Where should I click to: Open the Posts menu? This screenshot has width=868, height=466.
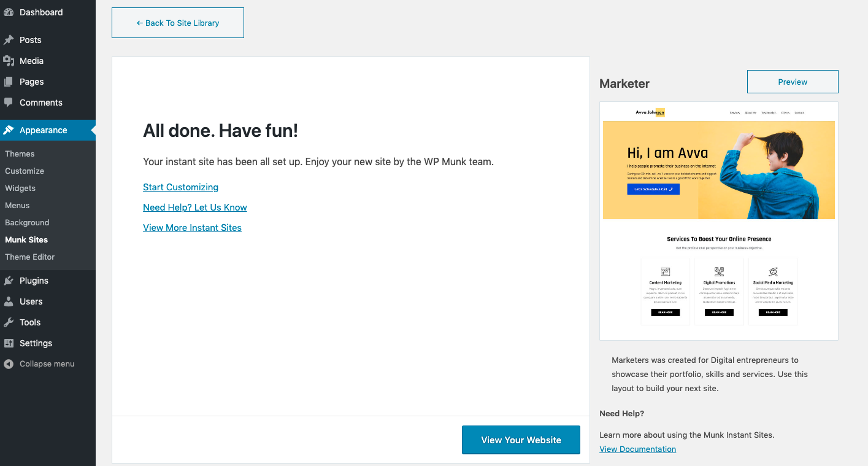31,40
